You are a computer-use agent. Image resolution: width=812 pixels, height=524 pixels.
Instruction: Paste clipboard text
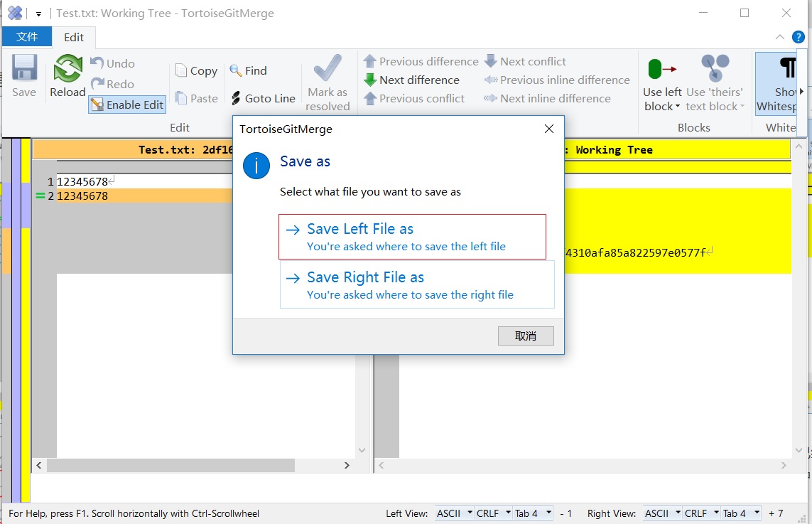pos(196,99)
